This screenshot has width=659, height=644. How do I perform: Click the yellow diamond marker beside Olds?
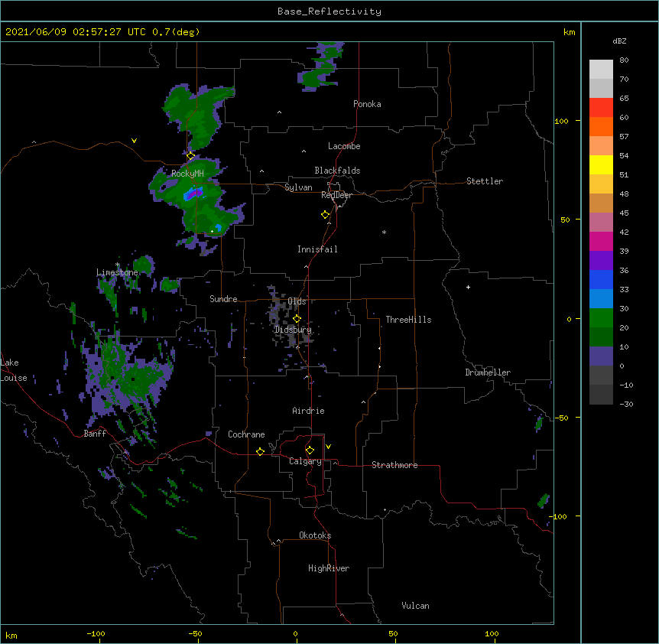[297, 319]
